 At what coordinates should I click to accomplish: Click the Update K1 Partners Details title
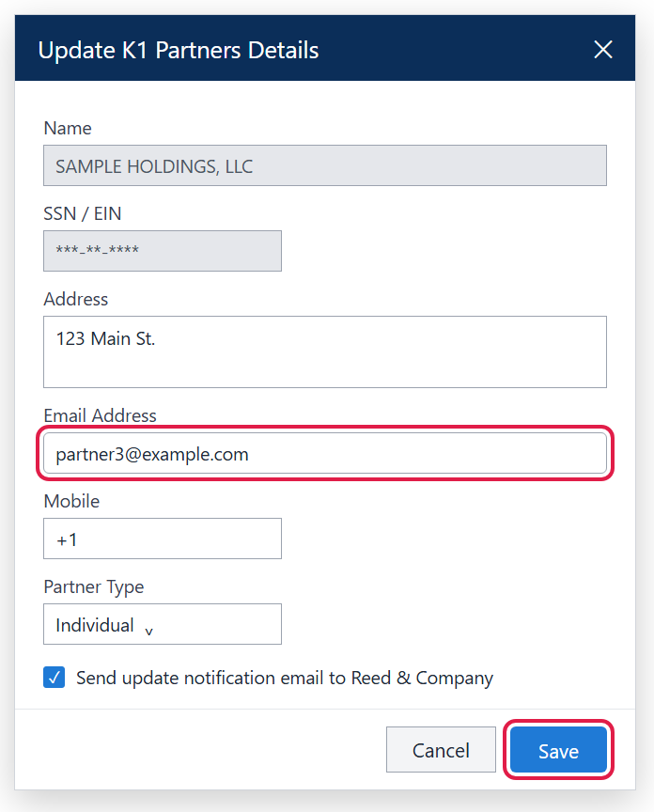[179, 50]
